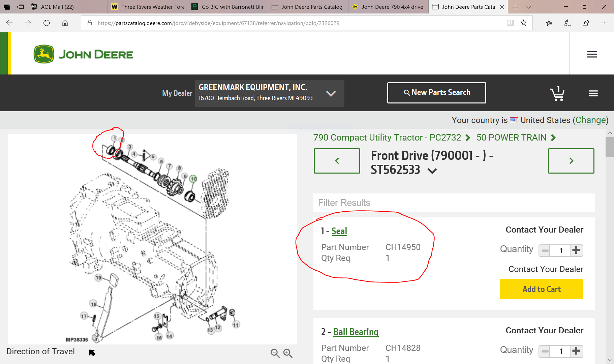The width and height of the screenshot is (614, 364).
Task: Expand the Greenmark Equipment dealer dropdown
Action: pos(270,93)
